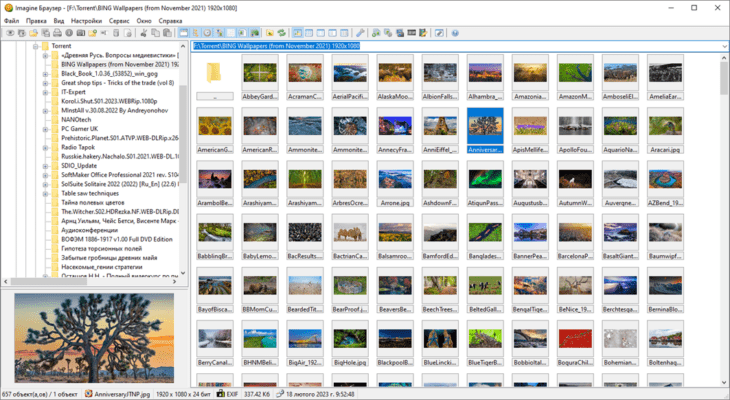Open the parent folder '..' item

(215, 77)
